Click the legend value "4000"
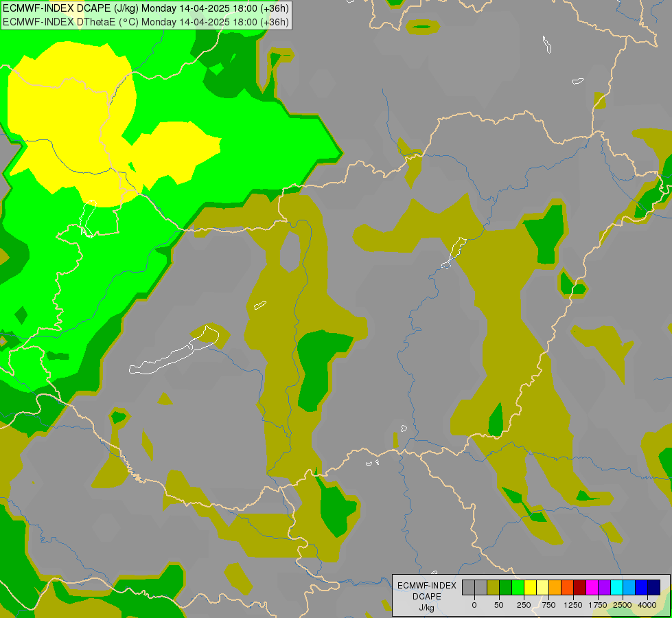The width and height of the screenshot is (672, 618). pos(647,605)
